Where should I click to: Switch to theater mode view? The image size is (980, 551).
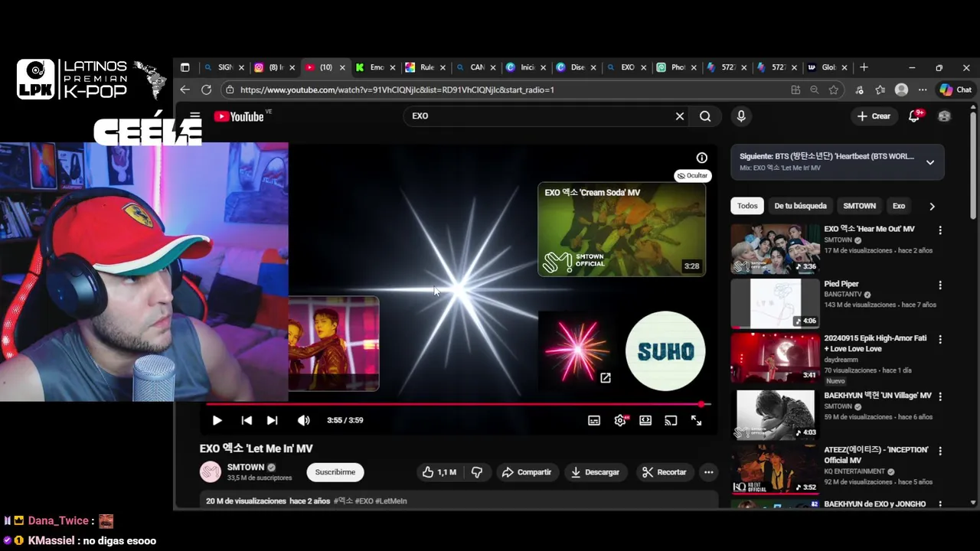point(645,420)
